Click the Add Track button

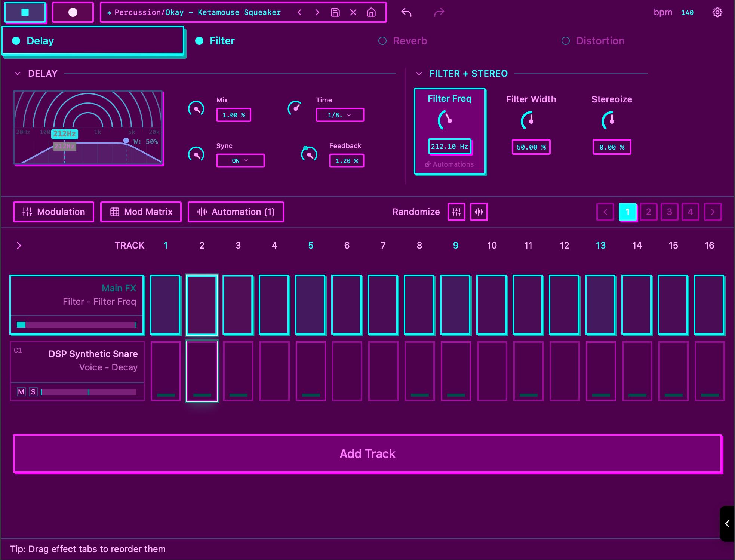[x=367, y=453]
